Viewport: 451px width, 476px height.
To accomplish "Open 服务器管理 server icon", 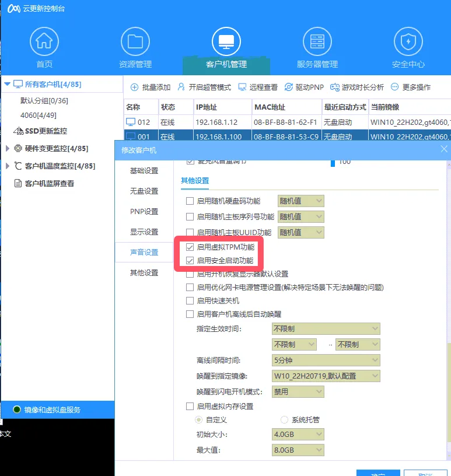I will click(317, 41).
